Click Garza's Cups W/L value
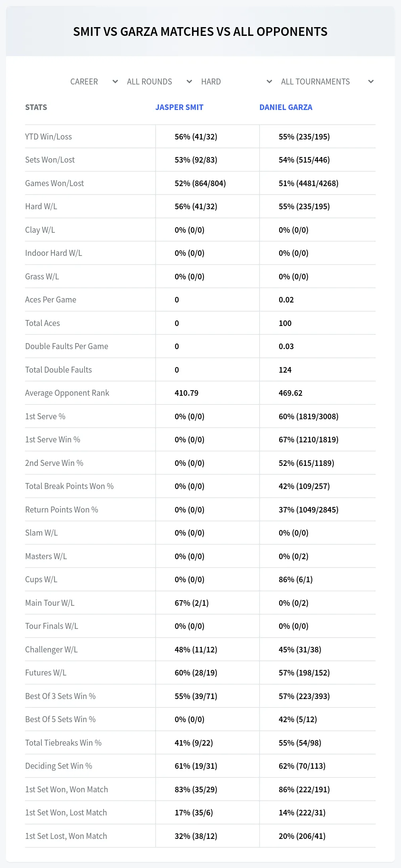Screen dimensions: 401x868 pos(295,579)
